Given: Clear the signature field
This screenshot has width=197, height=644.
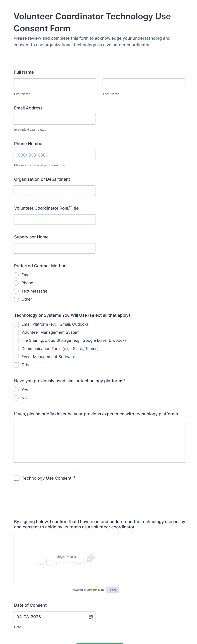Looking at the screenshot, I should [x=112, y=590].
